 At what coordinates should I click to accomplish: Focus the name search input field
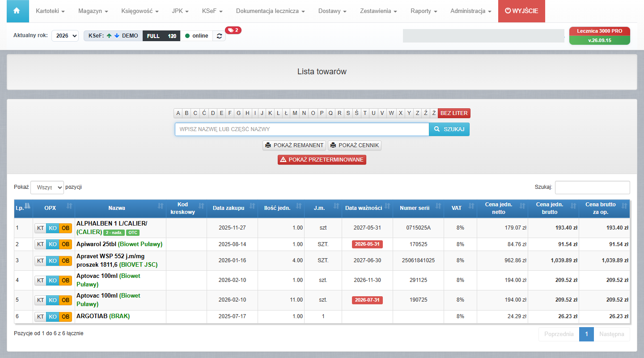(302, 129)
